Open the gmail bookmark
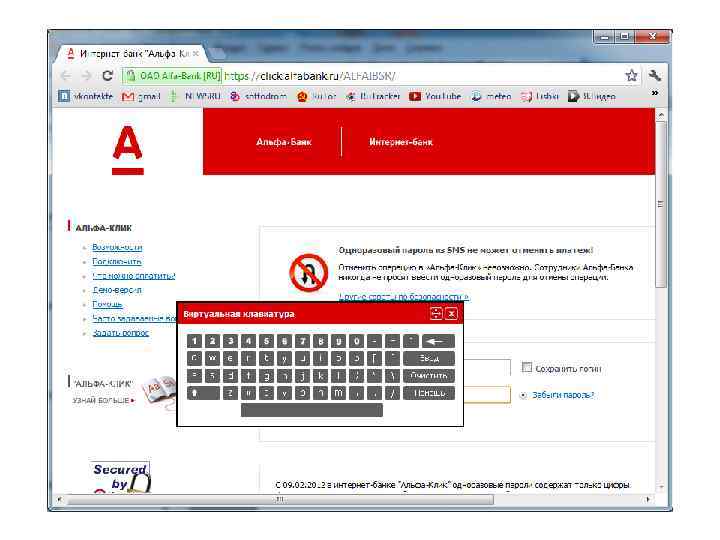 point(141,96)
